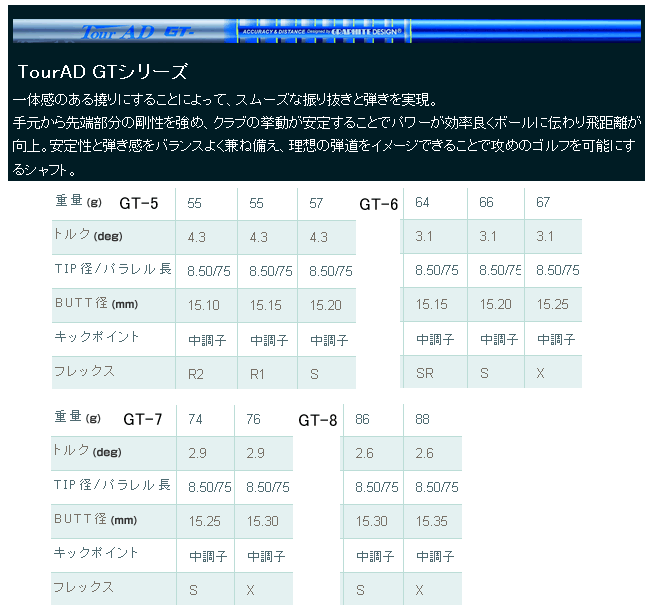Click the GT-7 flex value 'S'

pos(193,590)
